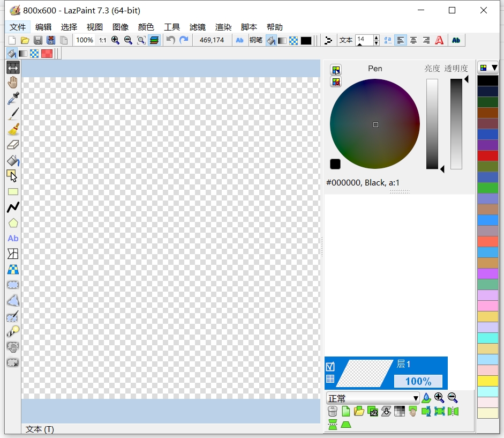Decrease font size with down arrow
504x438 pixels.
[x=377, y=43]
